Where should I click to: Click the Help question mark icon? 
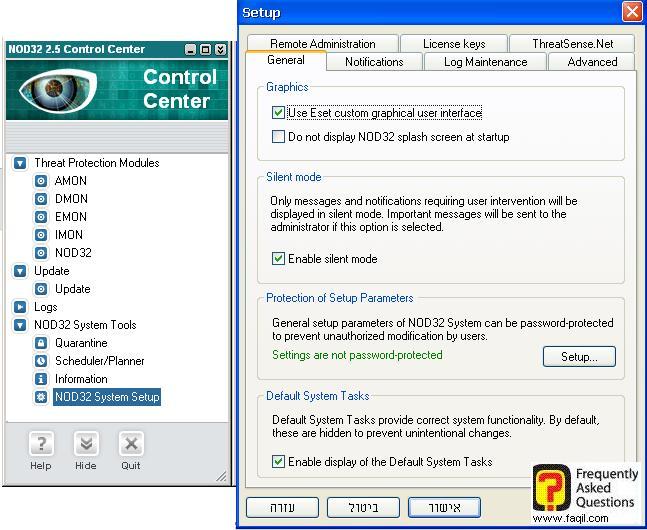40,444
